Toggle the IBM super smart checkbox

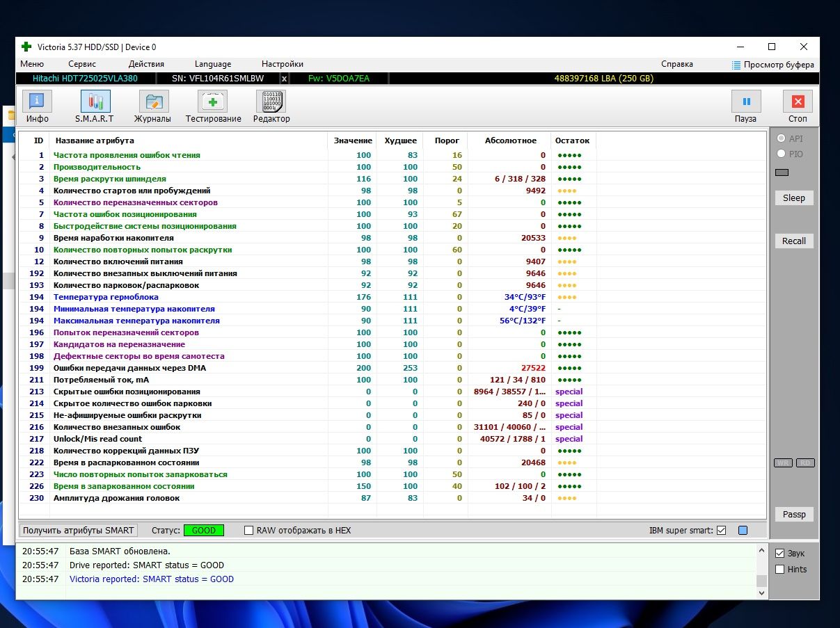[x=721, y=531]
